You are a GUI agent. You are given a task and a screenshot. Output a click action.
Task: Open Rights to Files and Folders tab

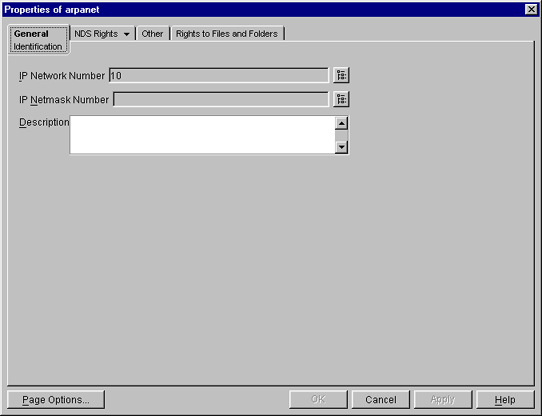(x=227, y=34)
